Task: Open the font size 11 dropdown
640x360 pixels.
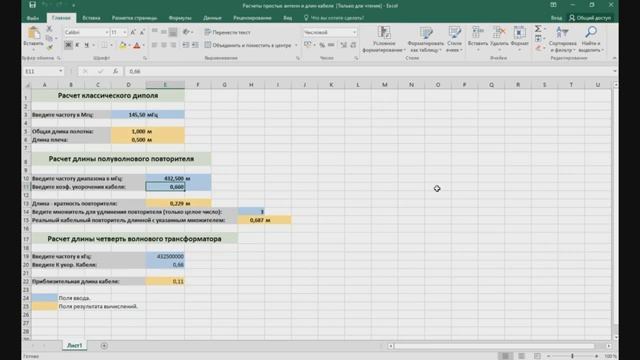Action: 124,32
